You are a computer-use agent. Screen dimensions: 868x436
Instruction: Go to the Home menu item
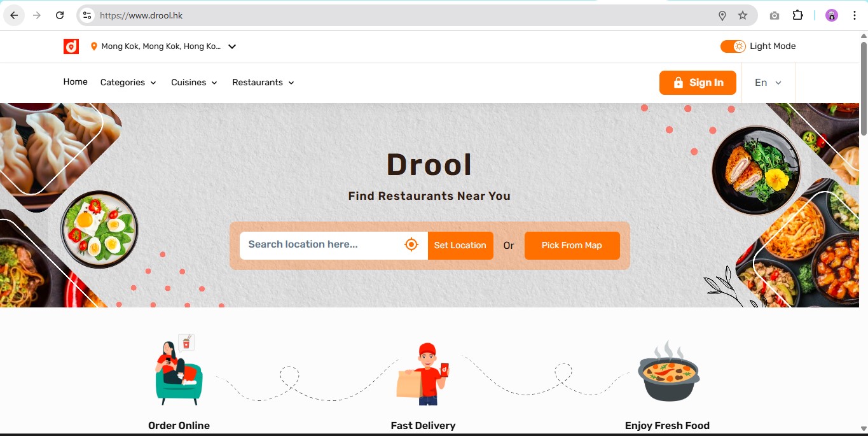pyautogui.click(x=75, y=82)
